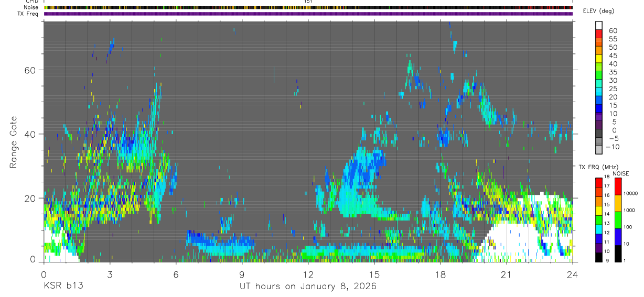
Task: Select the 'NOISE' legend title
Action: pyautogui.click(x=621, y=173)
